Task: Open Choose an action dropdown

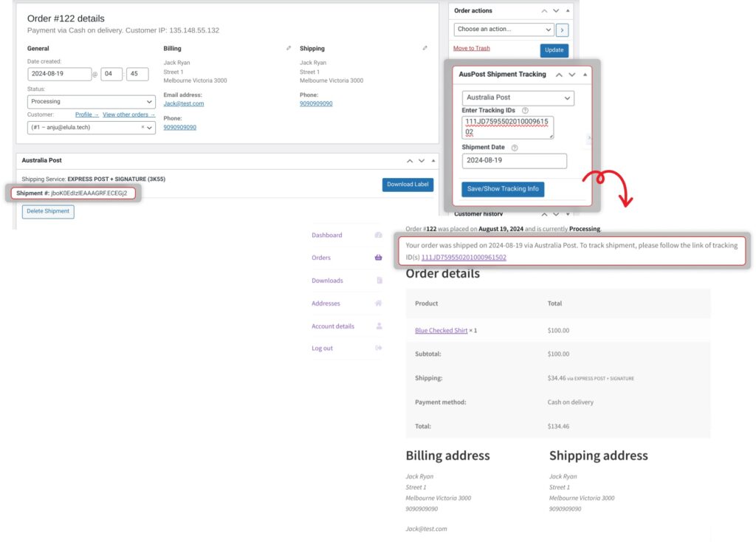Action: click(x=504, y=30)
